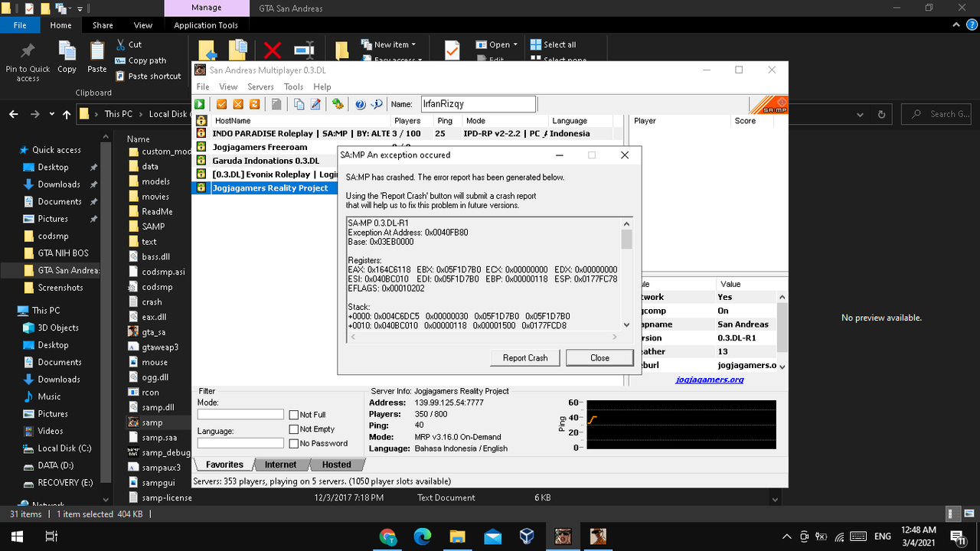This screenshot has height=551, width=980.
Task: Click the blue Help question mark icon
Action: 360,104
